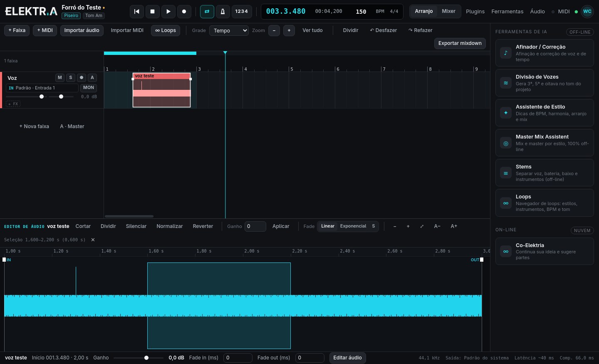Click the audio editor fit-view expand icon
The height and width of the screenshot is (364, 599).
pyautogui.click(x=422, y=226)
